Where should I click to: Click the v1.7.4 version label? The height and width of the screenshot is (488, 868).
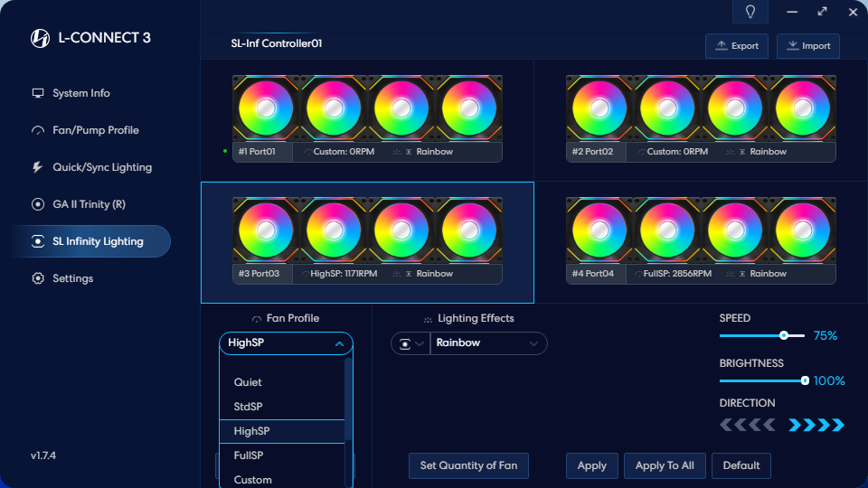[x=43, y=455]
